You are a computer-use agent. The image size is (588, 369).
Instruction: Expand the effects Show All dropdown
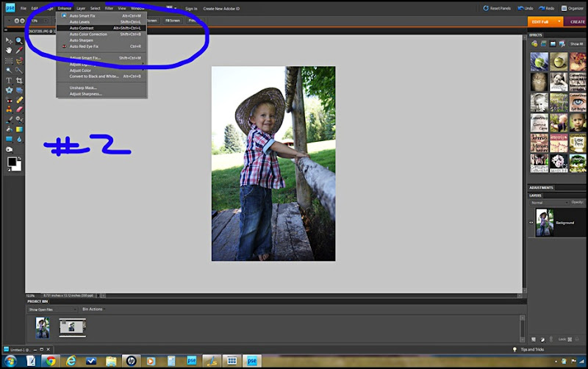pos(576,44)
